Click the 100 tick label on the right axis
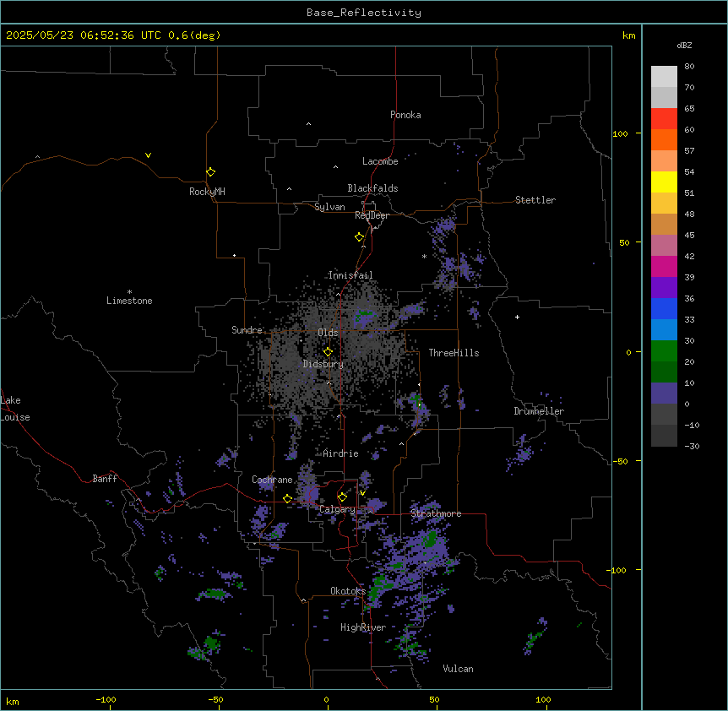Image resolution: width=728 pixels, height=711 pixels. pos(620,133)
